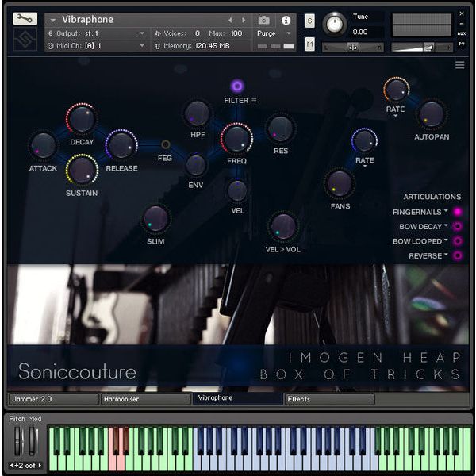This screenshot has height=476, width=476.
Task: Enable the BOW LOOPED articulation
Action: 458,241
